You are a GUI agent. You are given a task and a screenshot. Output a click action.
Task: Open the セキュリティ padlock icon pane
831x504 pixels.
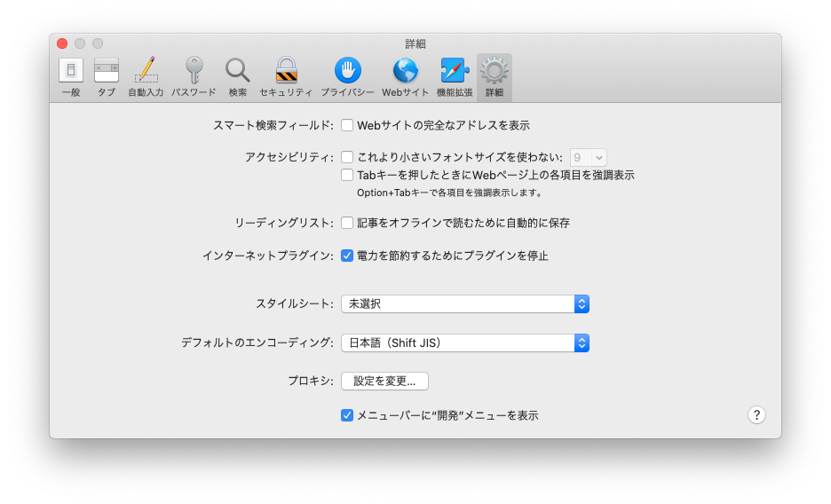[286, 77]
